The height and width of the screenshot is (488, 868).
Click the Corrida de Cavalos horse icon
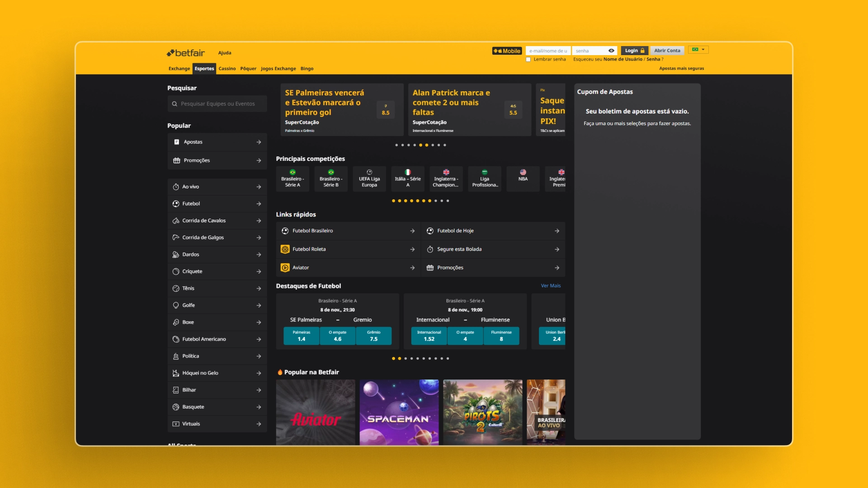point(176,221)
